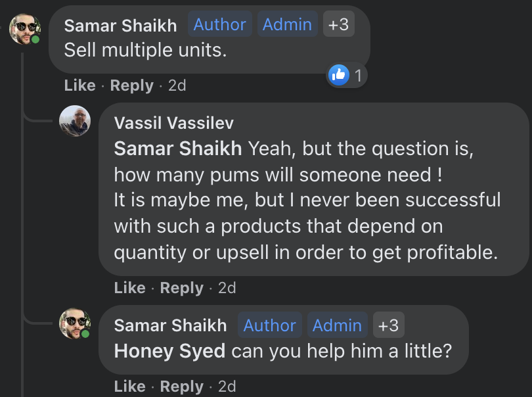The height and width of the screenshot is (397, 532).
Task: Click the Admin badge on the Honey Syed reply
Action: click(337, 325)
